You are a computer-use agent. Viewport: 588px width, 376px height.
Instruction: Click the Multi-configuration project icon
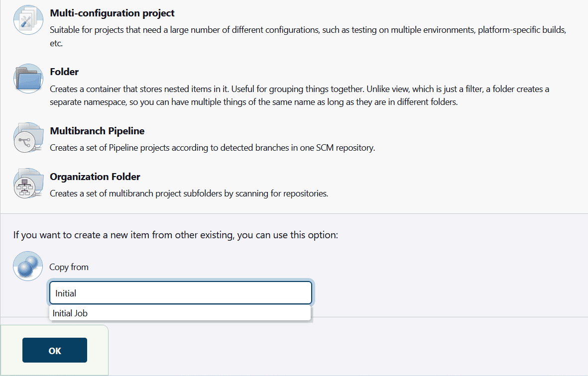click(x=28, y=20)
